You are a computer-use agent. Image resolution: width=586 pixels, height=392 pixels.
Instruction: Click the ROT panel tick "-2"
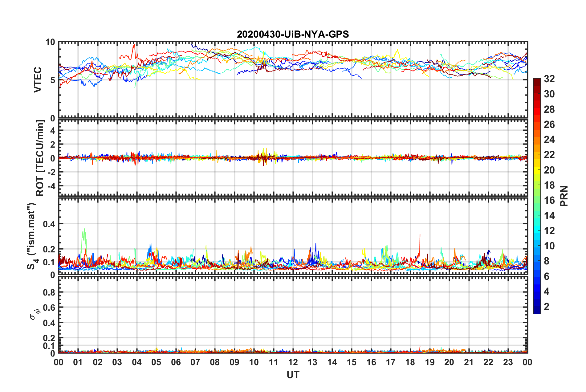[51, 172]
